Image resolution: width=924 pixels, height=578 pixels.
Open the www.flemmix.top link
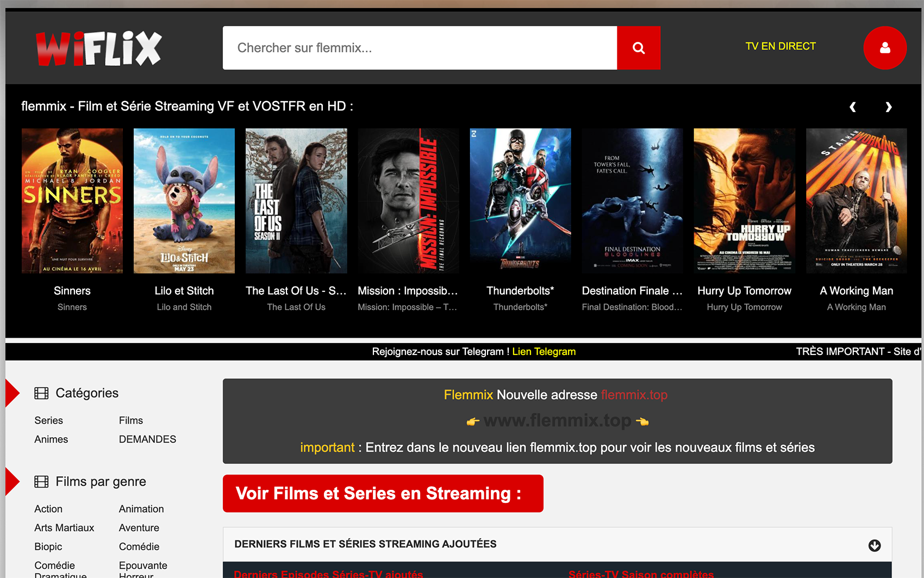point(558,420)
